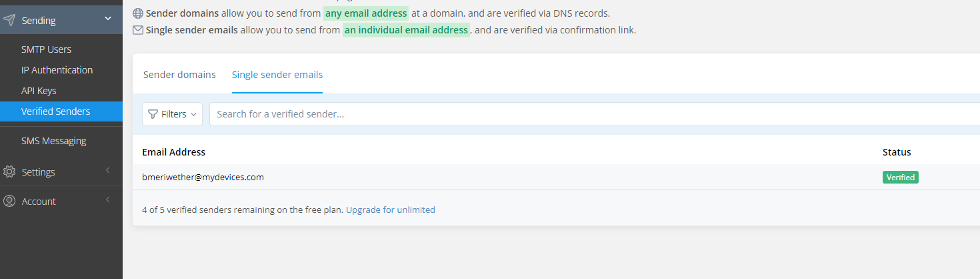Viewport: 980px width, 279px height.
Task: Click the globe icon beside Sender domains
Action: [138, 13]
